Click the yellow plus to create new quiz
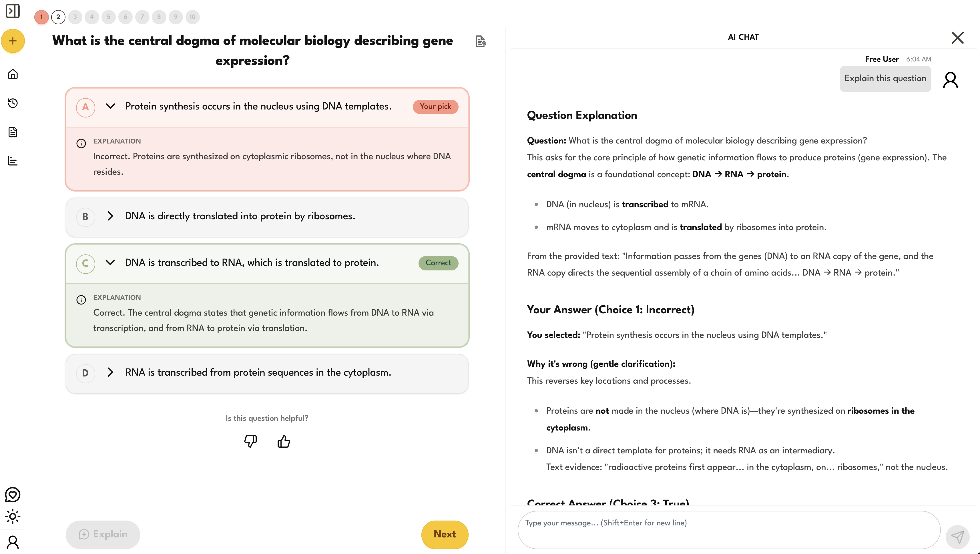980x554 pixels. click(x=13, y=41)
